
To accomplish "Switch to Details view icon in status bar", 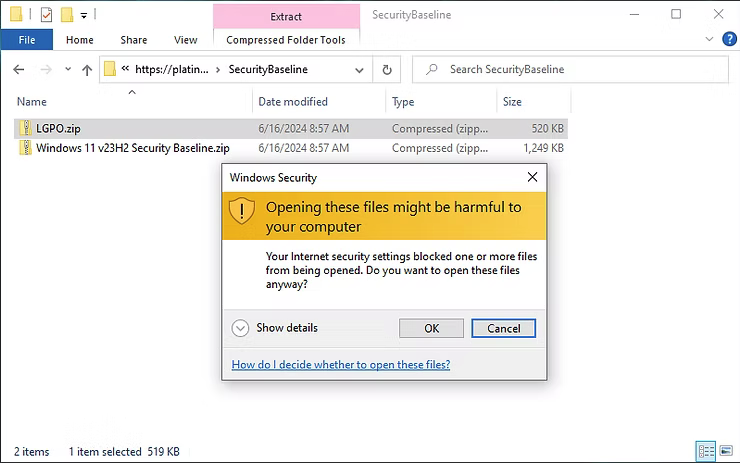I will (x=706, y=451).
